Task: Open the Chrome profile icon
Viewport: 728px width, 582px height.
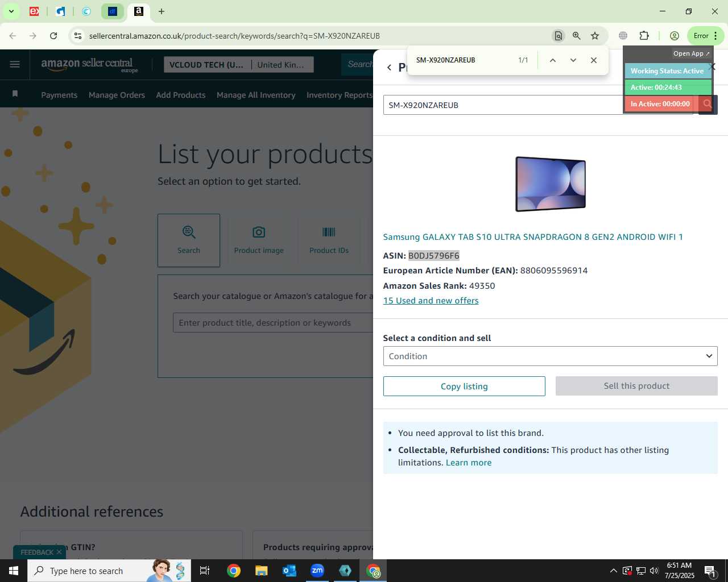Action: (x=675, y=35)
